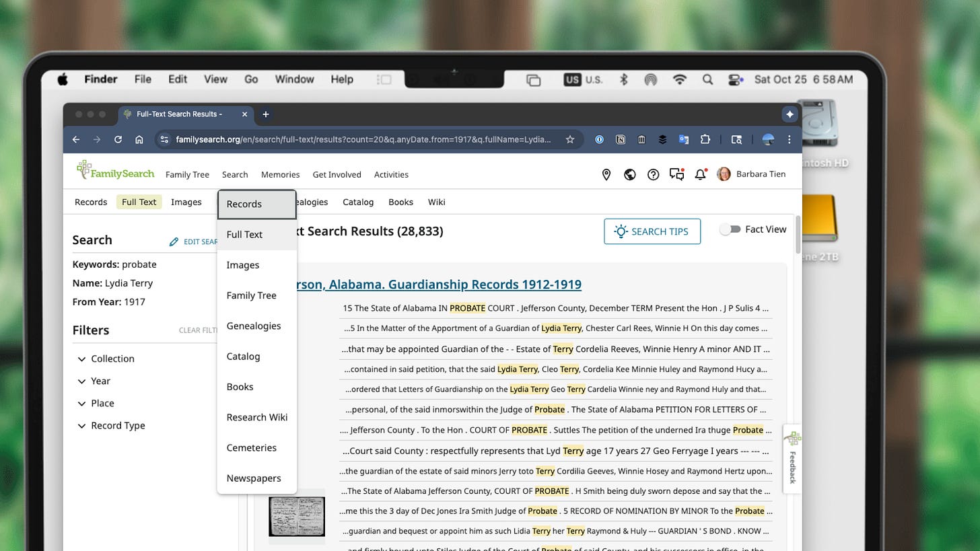
Task: Expand the Year filter
Action: 94,381
